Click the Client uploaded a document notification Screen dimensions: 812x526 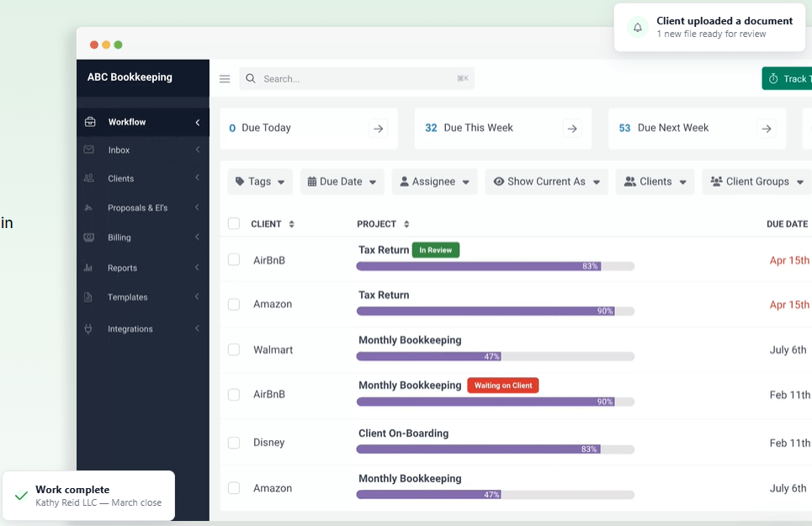709,28
